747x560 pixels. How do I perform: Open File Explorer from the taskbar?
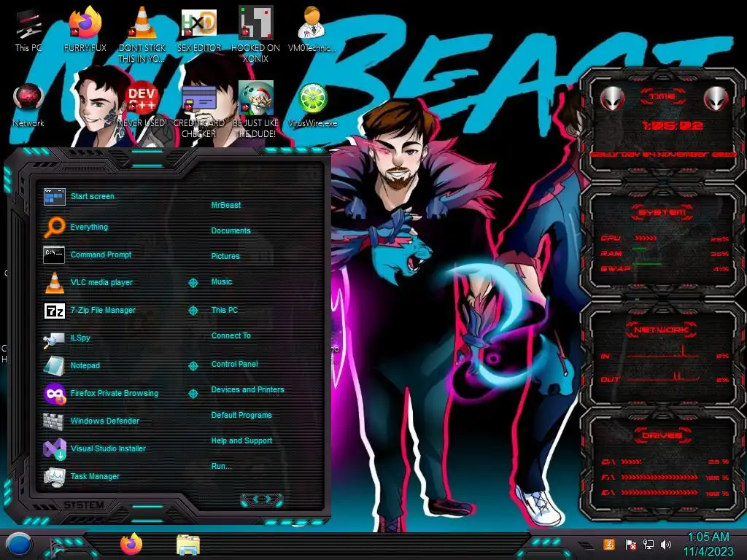tap(188, 545)
